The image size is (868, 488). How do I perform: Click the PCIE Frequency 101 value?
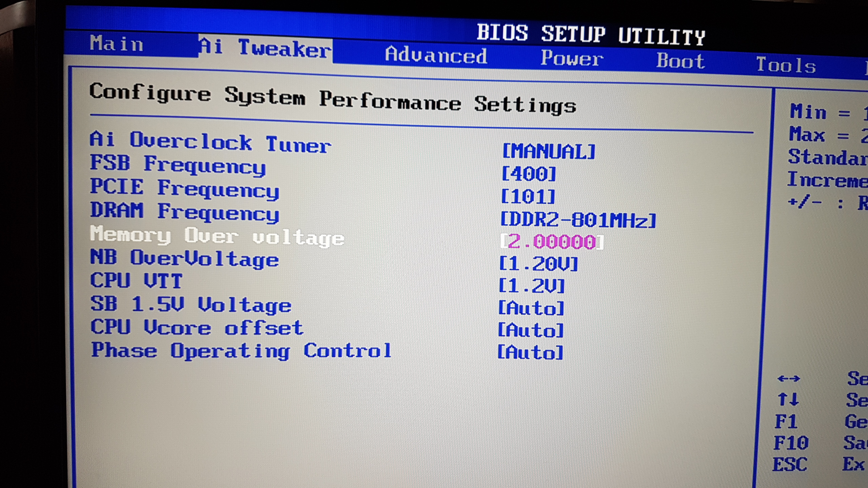pos(528,197)
